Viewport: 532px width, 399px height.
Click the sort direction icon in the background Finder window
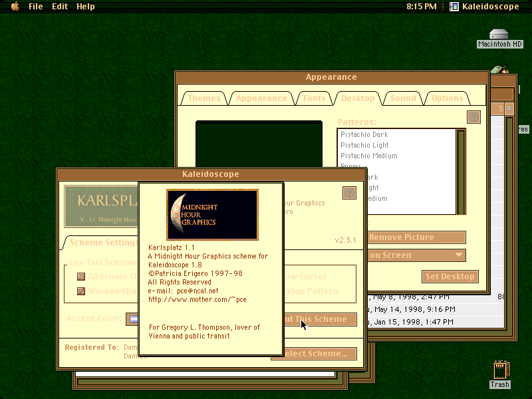509,108
